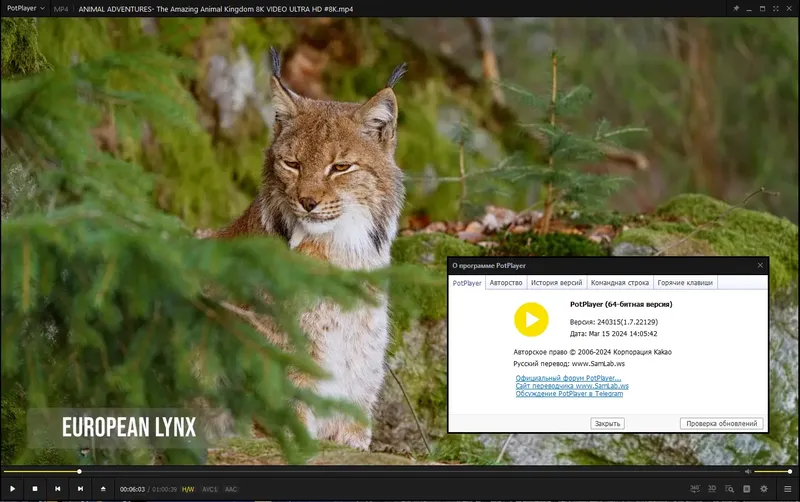Open the control panel gear icon
The width and height of the screenshot is (800, 502).
(x=764, y=489)
